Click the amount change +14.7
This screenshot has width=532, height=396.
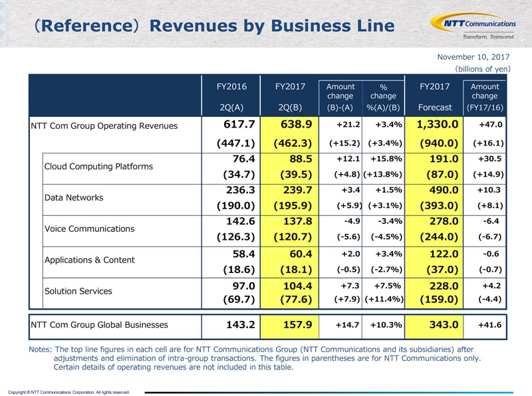tap(347, 325)
